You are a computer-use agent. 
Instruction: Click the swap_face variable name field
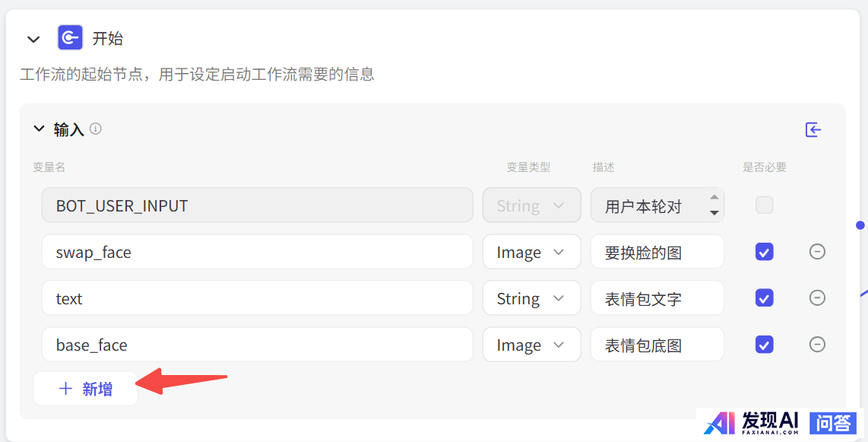coord(257,252)
